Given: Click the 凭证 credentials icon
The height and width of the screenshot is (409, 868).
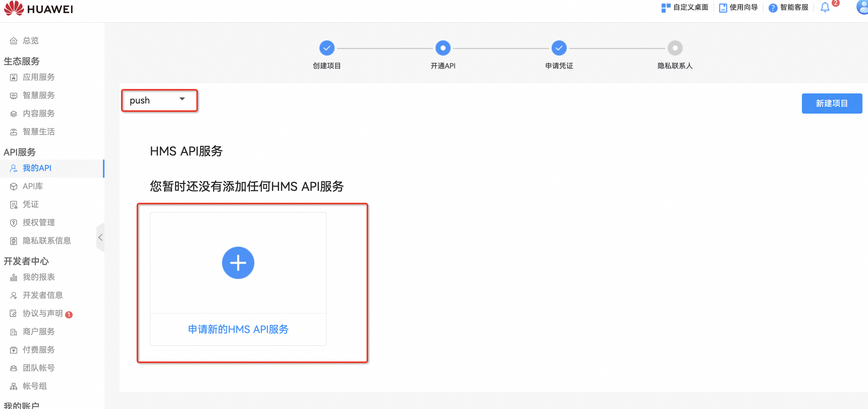Looking at the screenshot, I should (13, 205).
